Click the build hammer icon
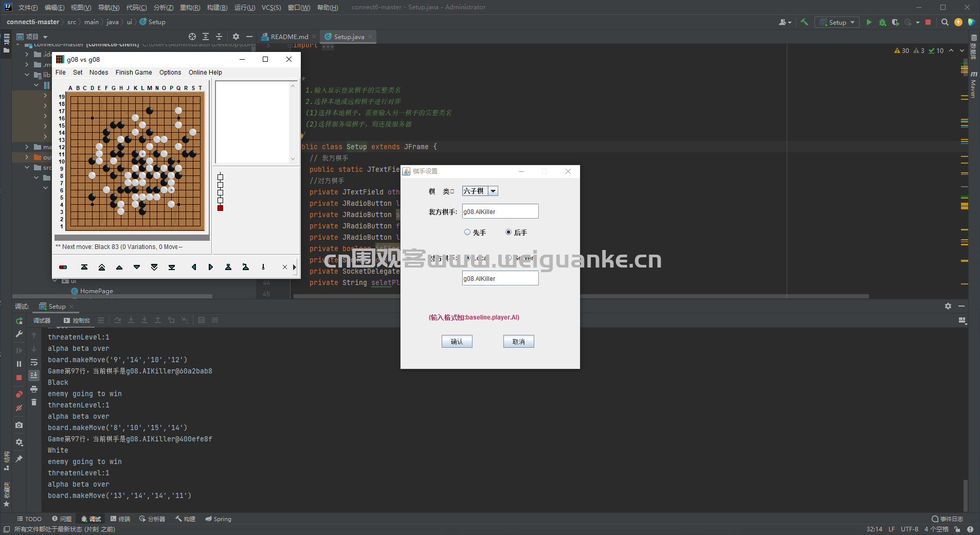Image resolution: width=980 pixels, height=535 pixels. [x=805, y=22]
